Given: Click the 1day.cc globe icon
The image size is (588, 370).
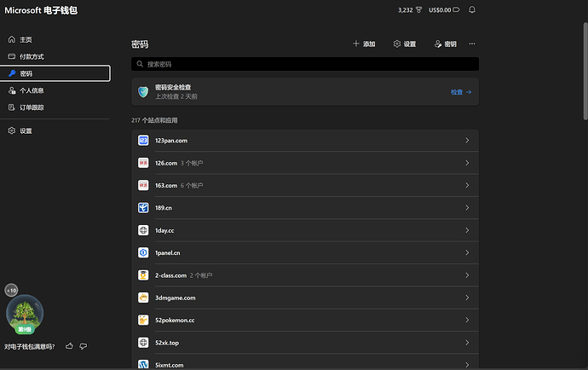Looking at the screenshot, I should click(143, 230).
